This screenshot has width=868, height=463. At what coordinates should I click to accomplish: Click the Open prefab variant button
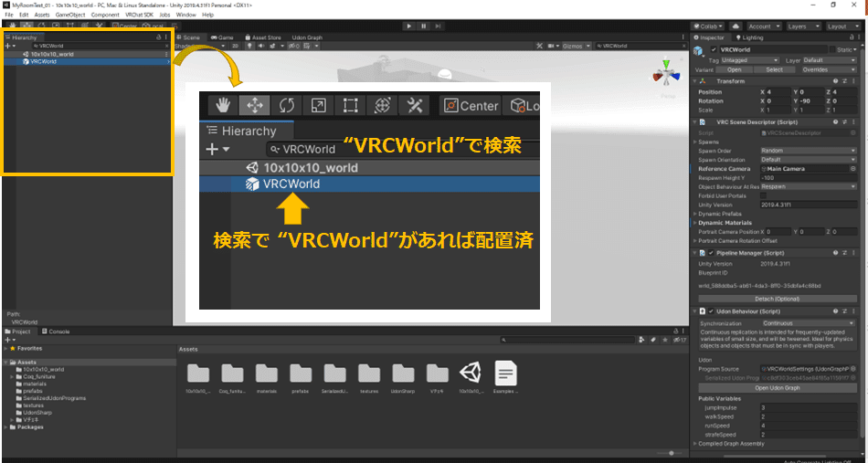[734, 69]
